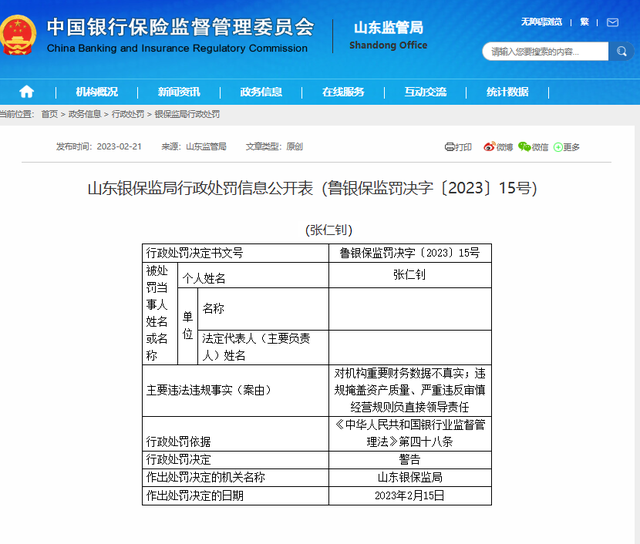This screenshot has height=544, width=640.
Task: Open the mail envelope icon
Action: [612, 22]
